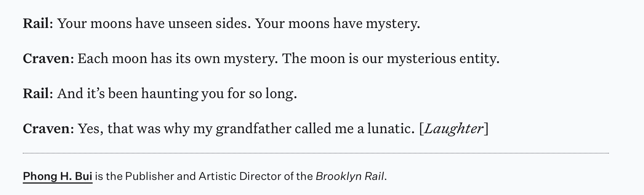Viewport: 644px width, 195px height.
Task: Click the dotted horizontal divider line
Action: [x=316, y=153]
